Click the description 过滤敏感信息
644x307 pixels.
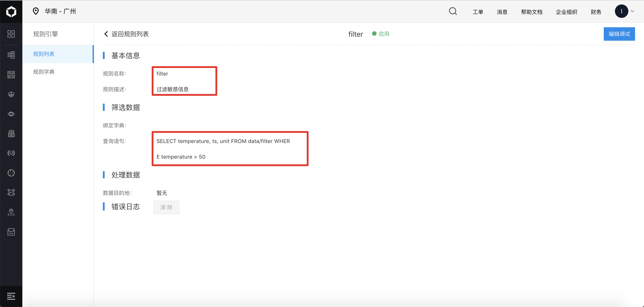click(172, 89)
